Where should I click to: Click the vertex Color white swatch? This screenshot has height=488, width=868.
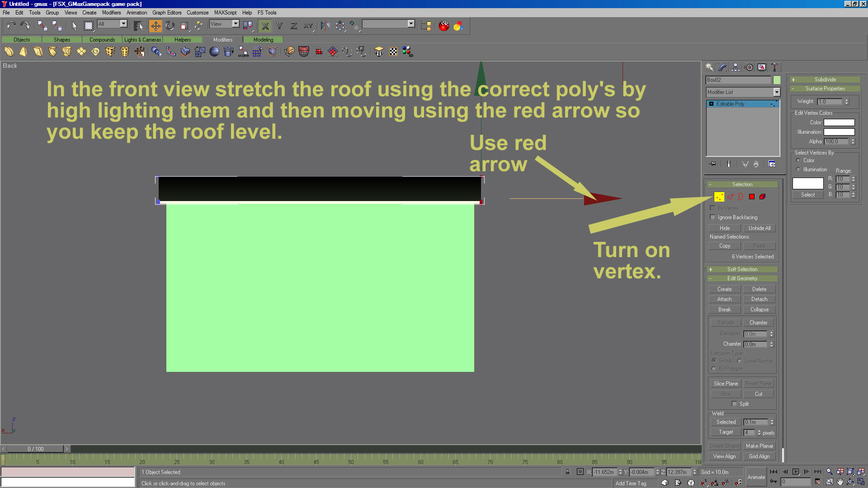point(839,122)
